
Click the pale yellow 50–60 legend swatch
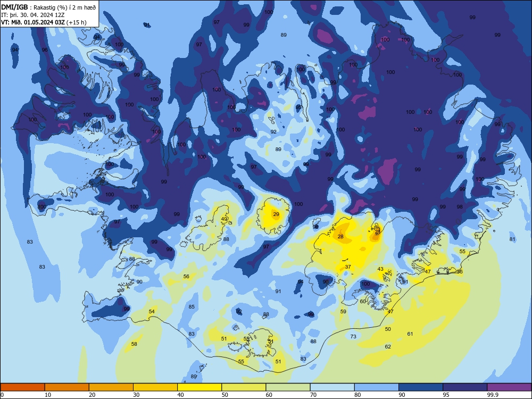pos(244,387)
